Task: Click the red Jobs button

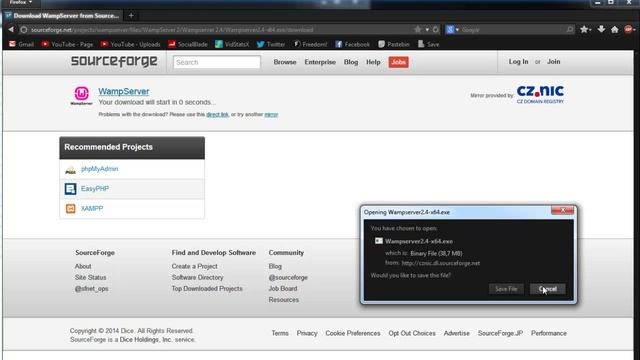Action: point(398,62)
